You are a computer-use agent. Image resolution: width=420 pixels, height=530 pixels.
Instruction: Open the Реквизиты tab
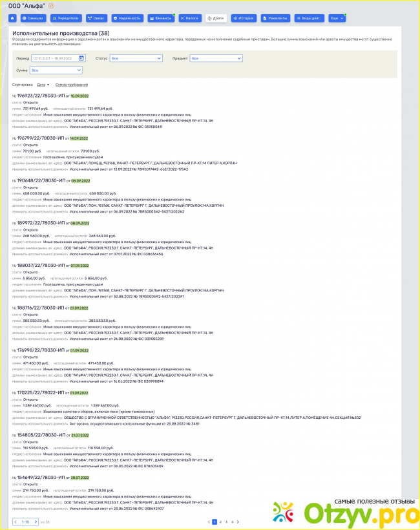tap(275, 18)
